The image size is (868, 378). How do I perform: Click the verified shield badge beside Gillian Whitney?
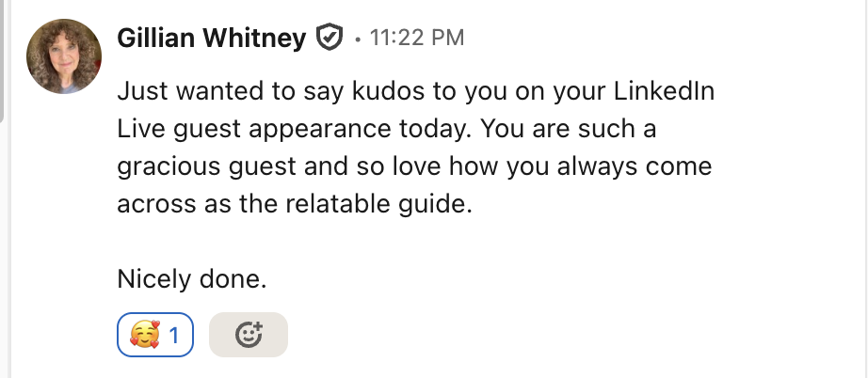click(329, 39)
